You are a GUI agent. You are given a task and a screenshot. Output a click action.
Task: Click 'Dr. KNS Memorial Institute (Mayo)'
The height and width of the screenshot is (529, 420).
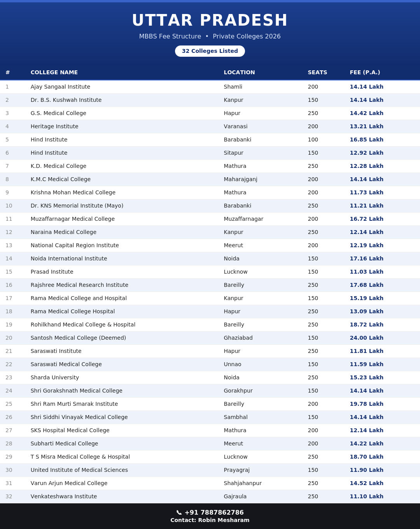tap(77, 206)
